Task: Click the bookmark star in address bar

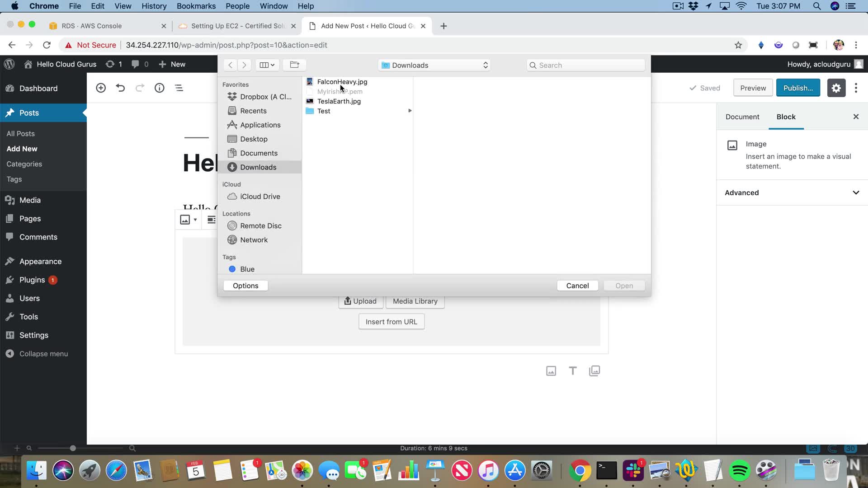Action: tap(738, 45)
